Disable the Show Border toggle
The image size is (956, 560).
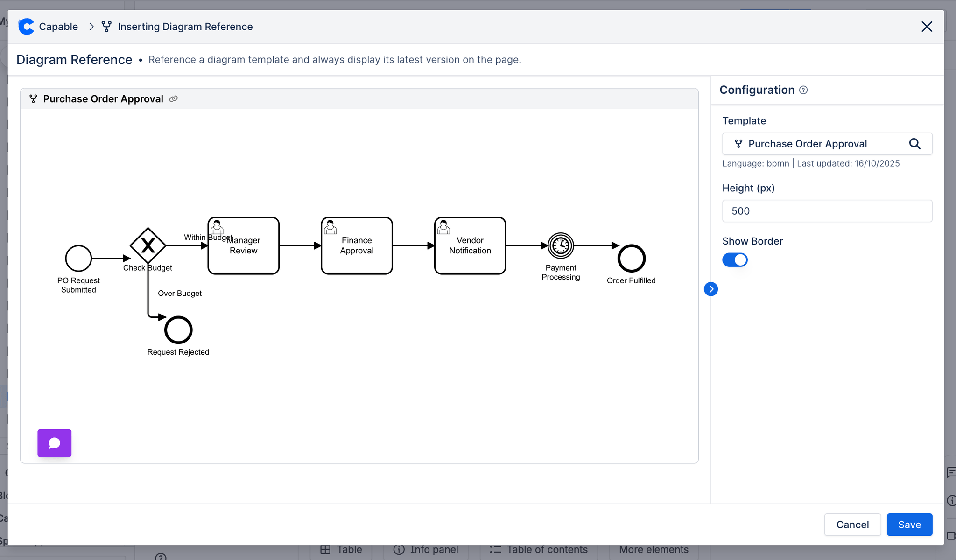(x=735, y=260)
